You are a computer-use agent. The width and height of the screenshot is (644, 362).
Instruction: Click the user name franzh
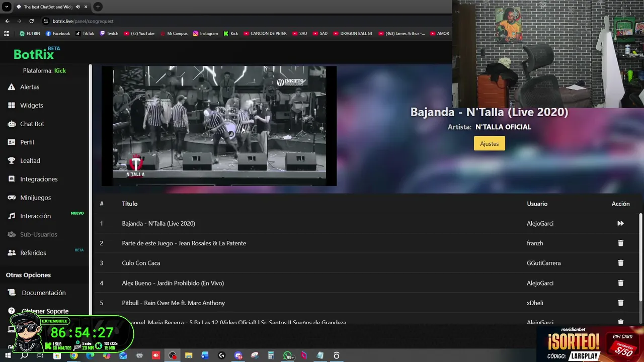(535, 243)
